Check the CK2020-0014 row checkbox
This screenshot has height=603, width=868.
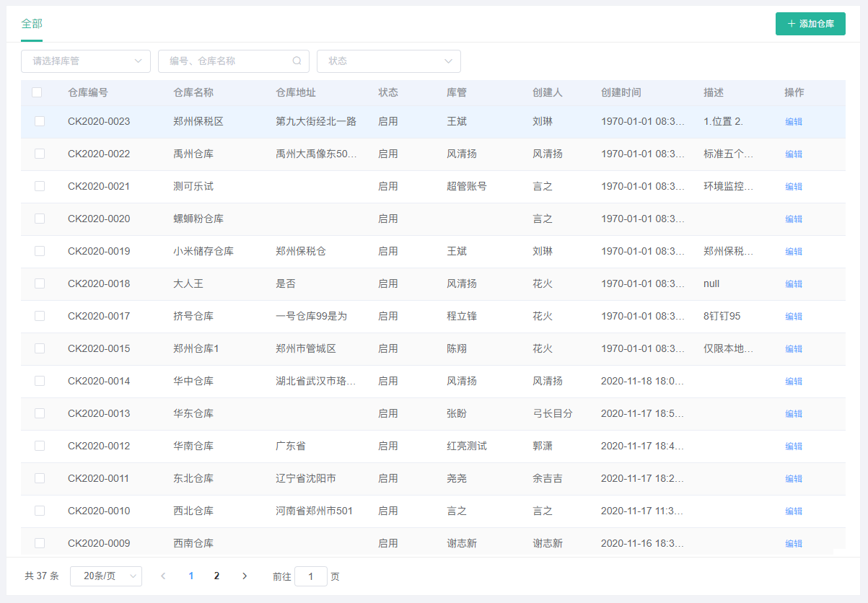(40, 381)
